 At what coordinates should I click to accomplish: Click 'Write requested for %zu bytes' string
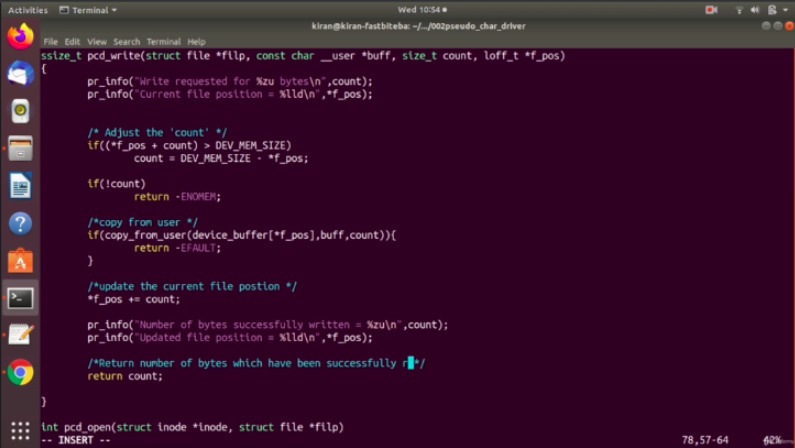pyautogui.click(x=227, y=82)
